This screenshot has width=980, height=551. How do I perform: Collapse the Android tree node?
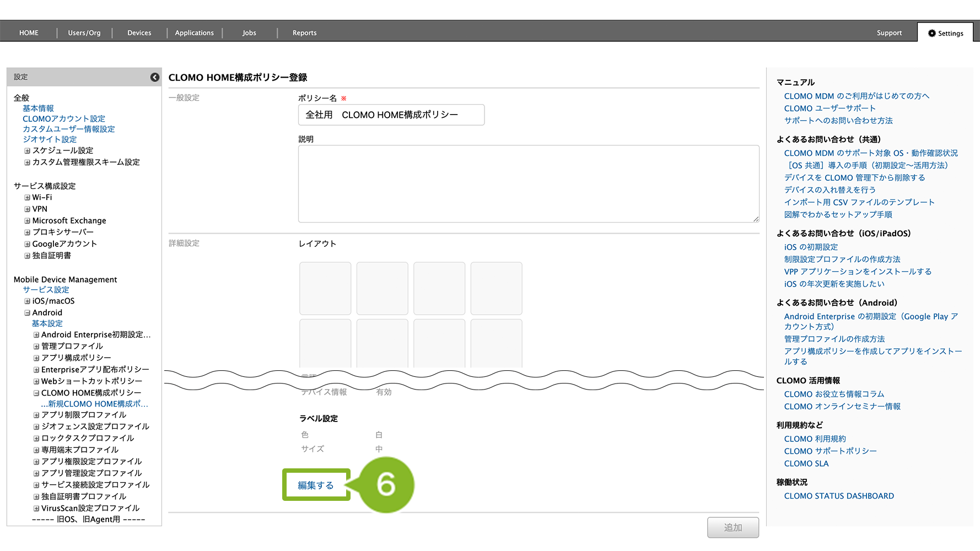tap(27, 313)
